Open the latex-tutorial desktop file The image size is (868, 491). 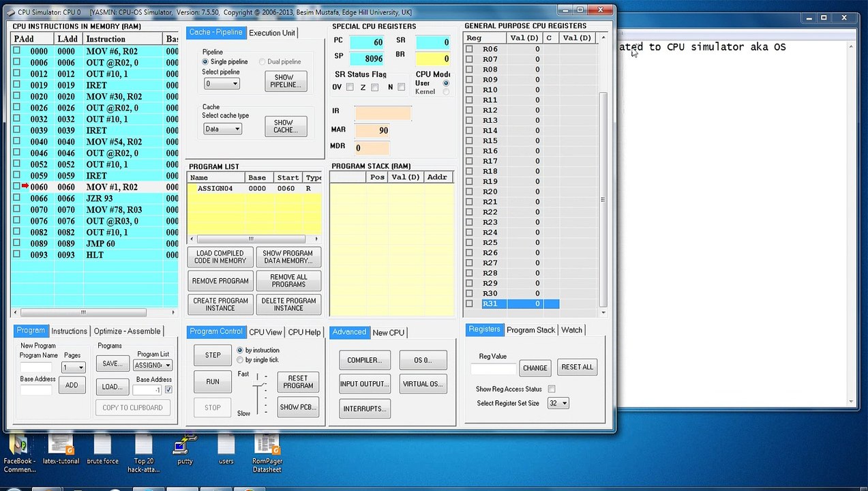tap(61, 450)
